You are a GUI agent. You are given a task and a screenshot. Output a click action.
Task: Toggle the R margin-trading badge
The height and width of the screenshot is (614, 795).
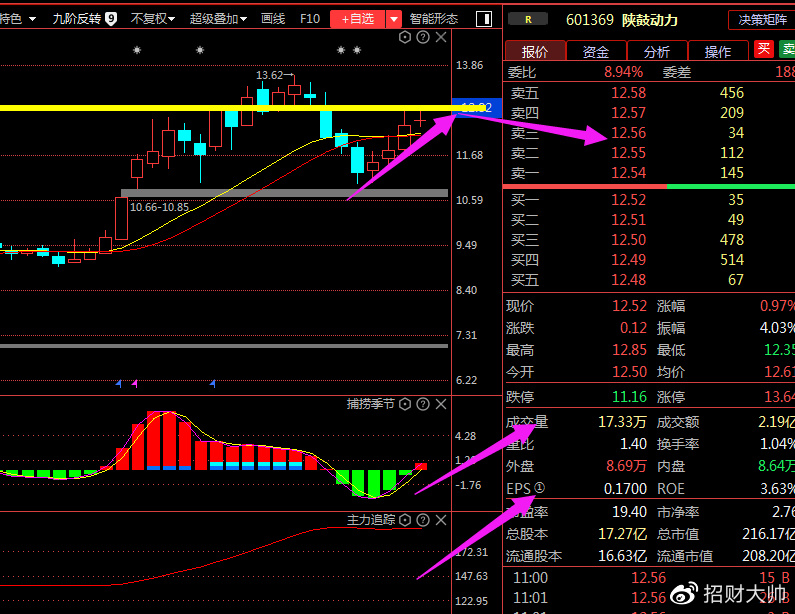tap(527, 19)
